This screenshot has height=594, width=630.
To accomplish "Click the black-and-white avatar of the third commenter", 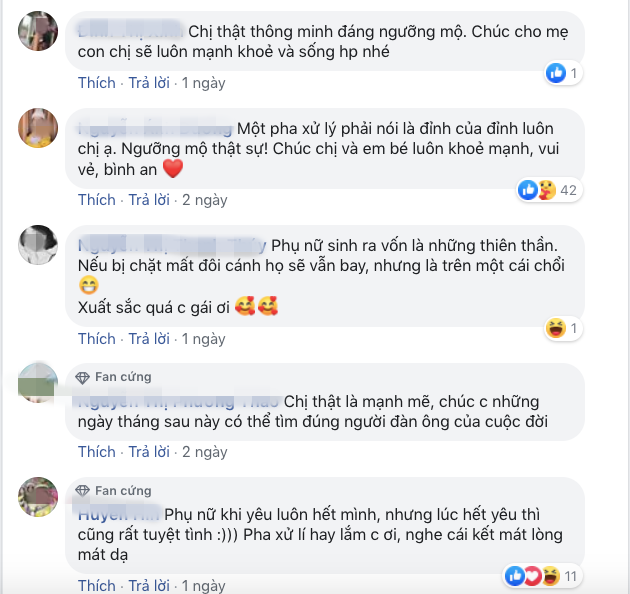I will [x=38, y=245].
